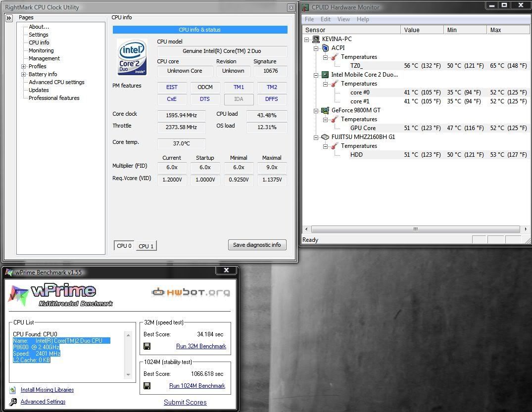Toggle the EIST power feature button
This screenshot has height=412, width=532.
click(172, 87)
